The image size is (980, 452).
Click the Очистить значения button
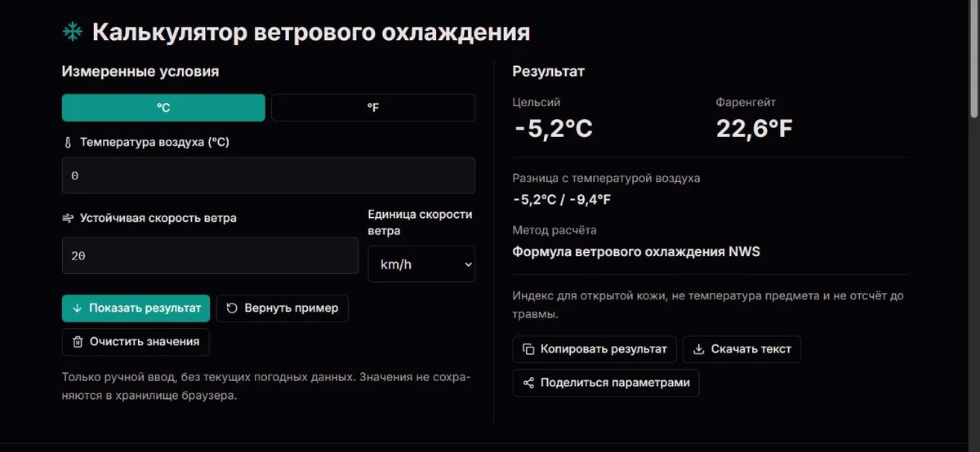pyautogui.click(x=136, y=342)
